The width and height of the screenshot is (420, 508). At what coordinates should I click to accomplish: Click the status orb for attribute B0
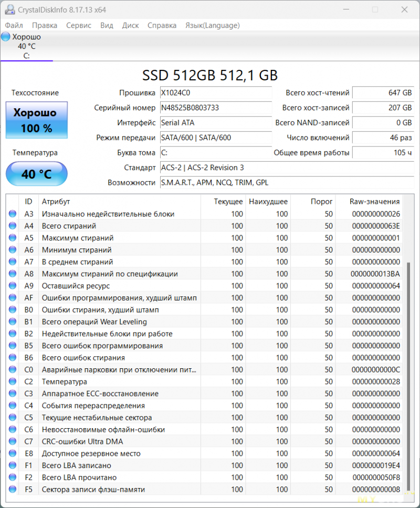click(x=13, y=310)
